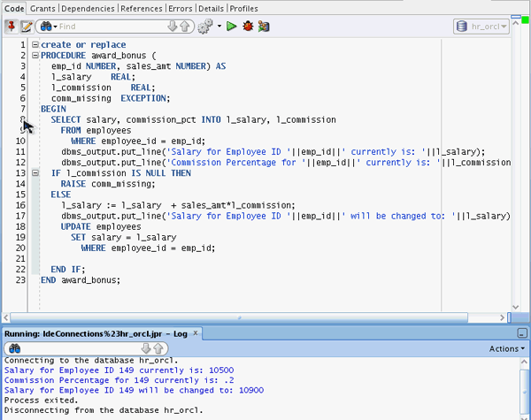Collapse the fold at line 1 create or replace
The width and height of the screenshot is (531, 420).
point(35,45)
